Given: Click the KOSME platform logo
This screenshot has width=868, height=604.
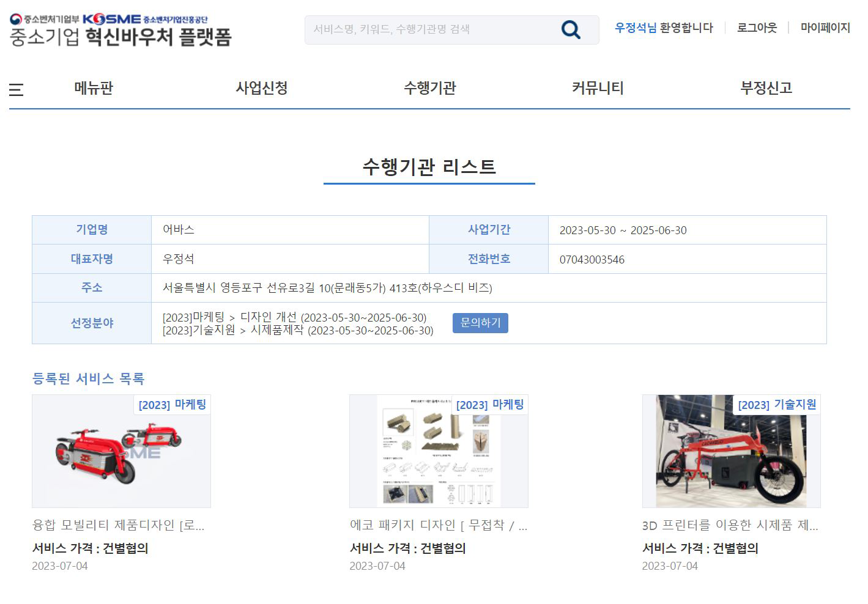Looking at the screenshot, I should pos(121,30).
